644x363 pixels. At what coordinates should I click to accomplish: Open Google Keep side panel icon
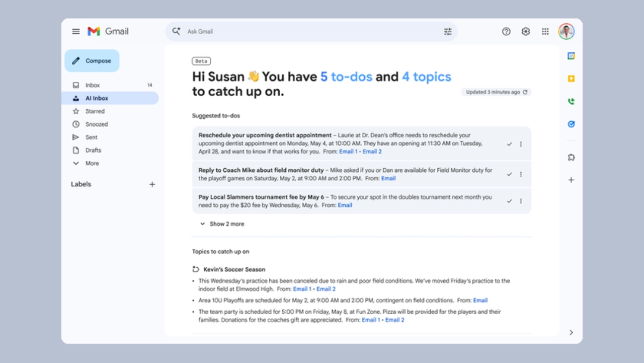(x=571, y=79)
